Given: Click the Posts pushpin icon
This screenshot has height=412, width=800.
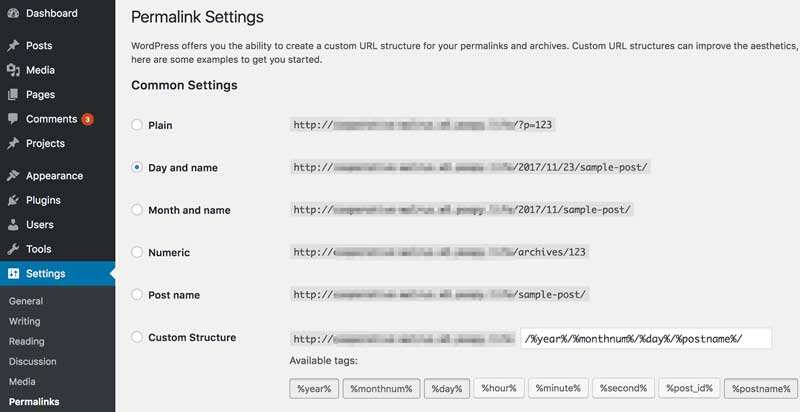Looking at the screenshot, I should [x=13, y=46].
